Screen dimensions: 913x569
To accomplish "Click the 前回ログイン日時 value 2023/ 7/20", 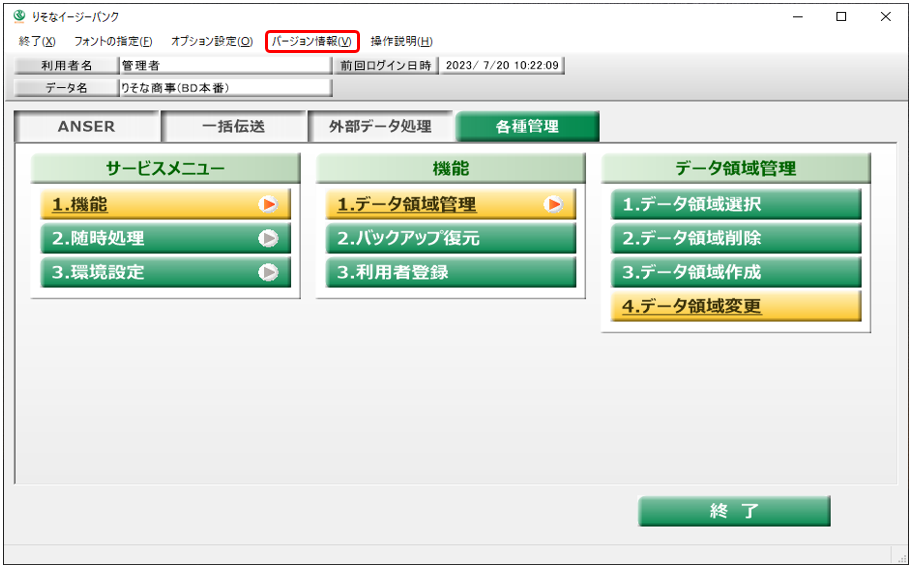I will [x=502, y=65].
